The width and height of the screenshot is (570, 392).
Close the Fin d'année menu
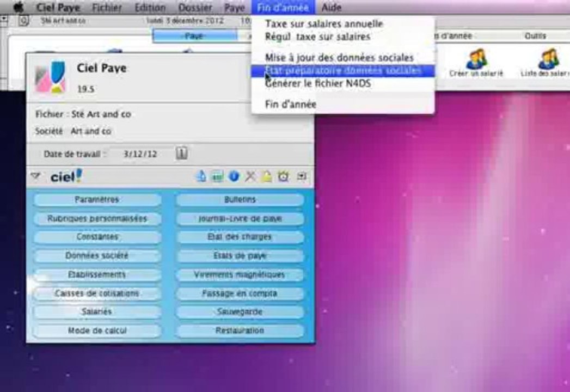(283, 7)
